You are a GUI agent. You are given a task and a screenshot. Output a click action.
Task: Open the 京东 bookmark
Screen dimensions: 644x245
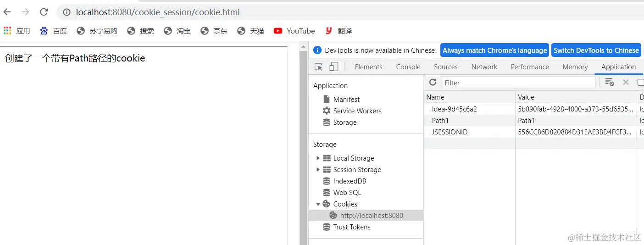214,31
